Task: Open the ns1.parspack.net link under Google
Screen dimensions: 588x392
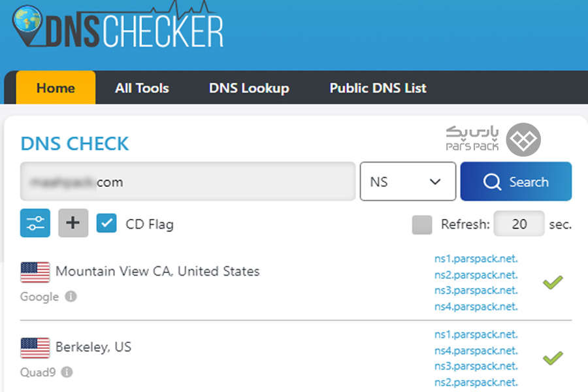Action: click(x=476, y=259)
